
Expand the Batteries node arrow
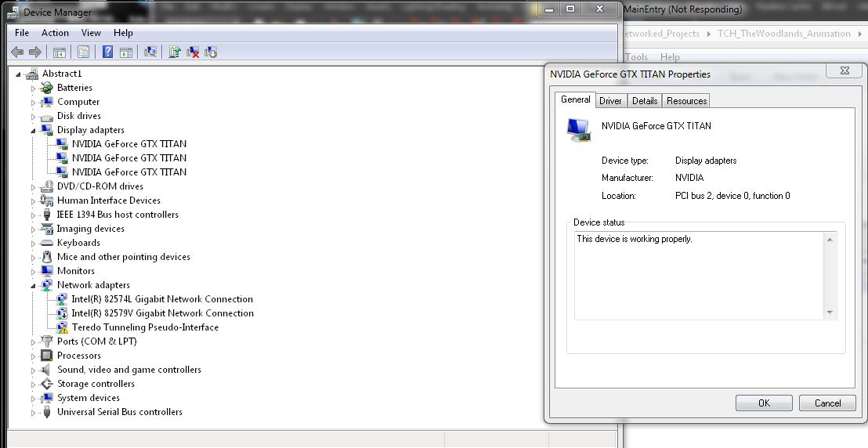pos(33,88)
